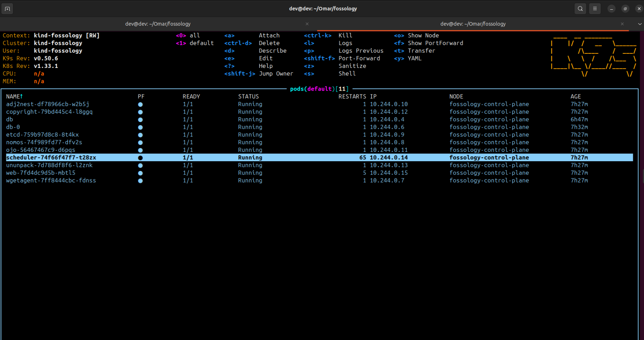Select the etcd-759b97d8c8-8t4kx pod
644x340 pixels.
click(42, 135)
